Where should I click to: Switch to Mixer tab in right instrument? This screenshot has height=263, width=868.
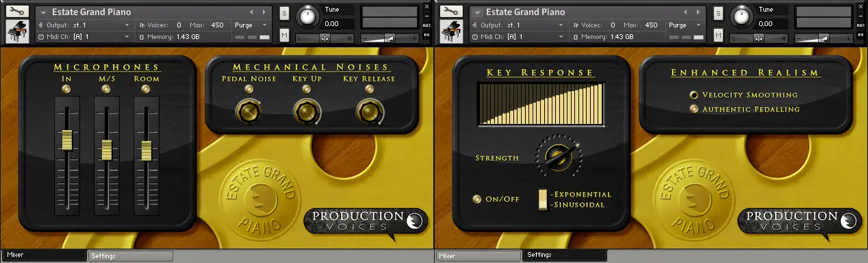coord(477,255)
